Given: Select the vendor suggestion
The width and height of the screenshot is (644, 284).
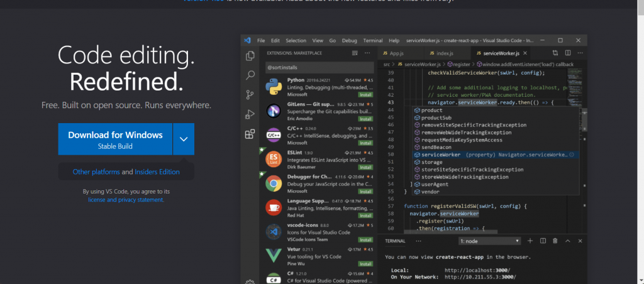Looking at the screenshot, I should coord(496,192).
